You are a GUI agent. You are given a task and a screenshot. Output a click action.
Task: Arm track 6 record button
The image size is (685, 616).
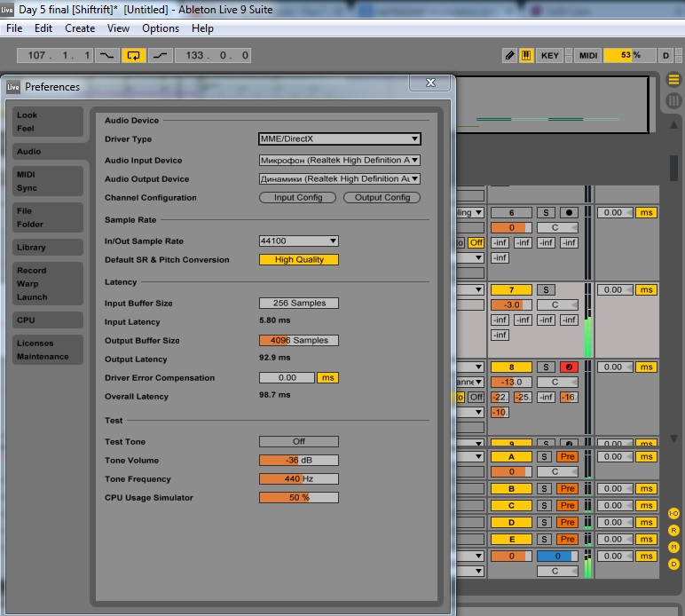568,213
